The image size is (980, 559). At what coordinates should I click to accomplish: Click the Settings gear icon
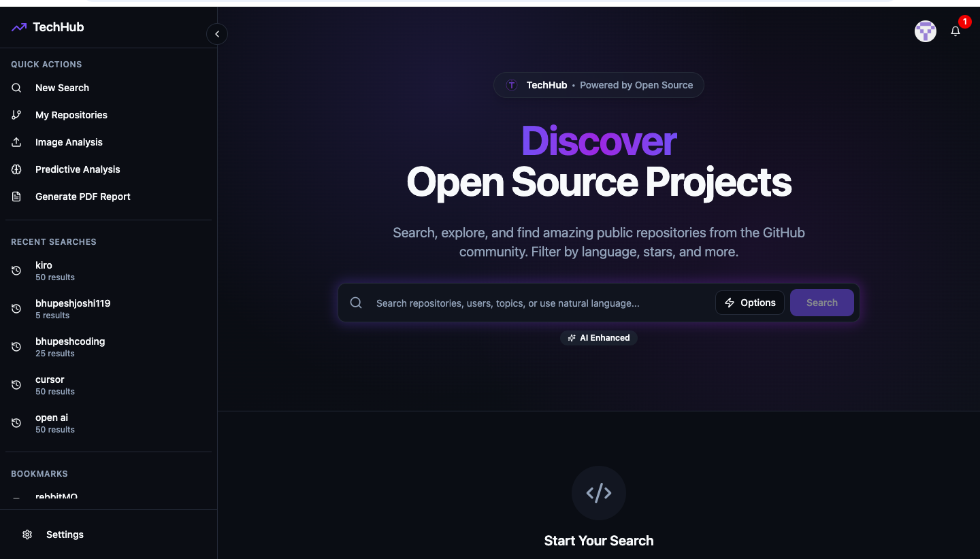tap(27, 535)
